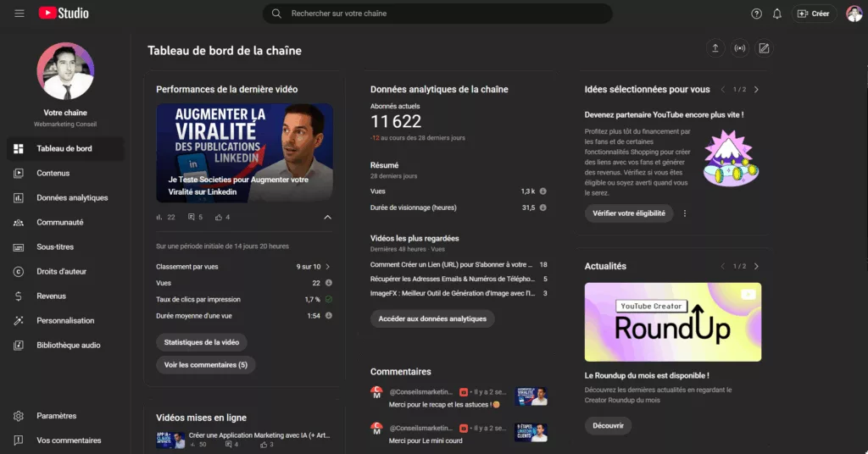Click the green check beside Taux de clics

tap(329, 299)
